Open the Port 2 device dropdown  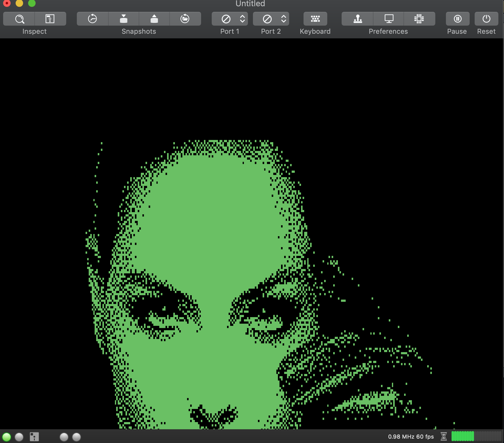[x=271, y=19]
